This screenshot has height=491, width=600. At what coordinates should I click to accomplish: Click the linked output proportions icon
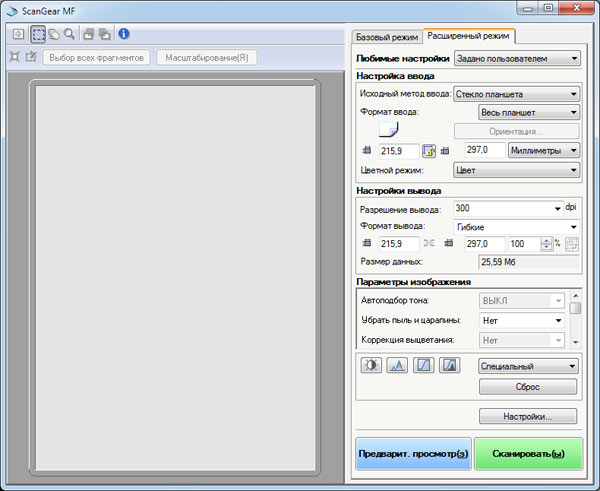point(429,243)
